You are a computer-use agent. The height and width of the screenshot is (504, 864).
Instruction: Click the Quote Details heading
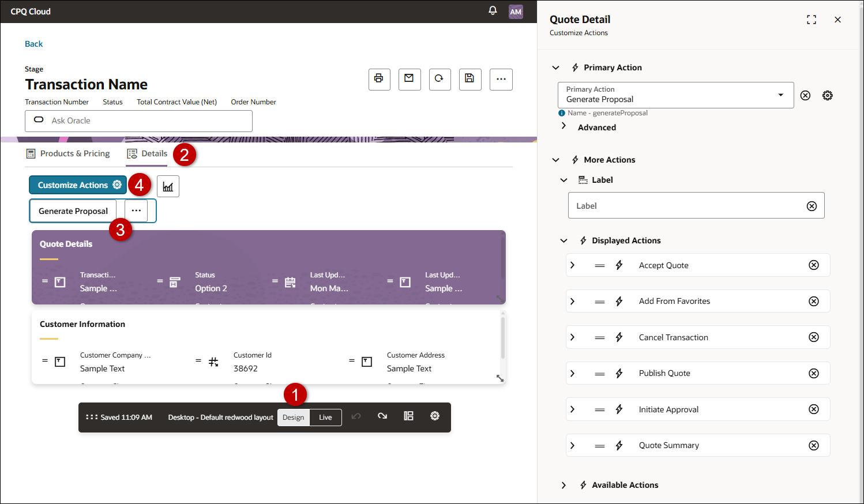[x=66, y=244]
